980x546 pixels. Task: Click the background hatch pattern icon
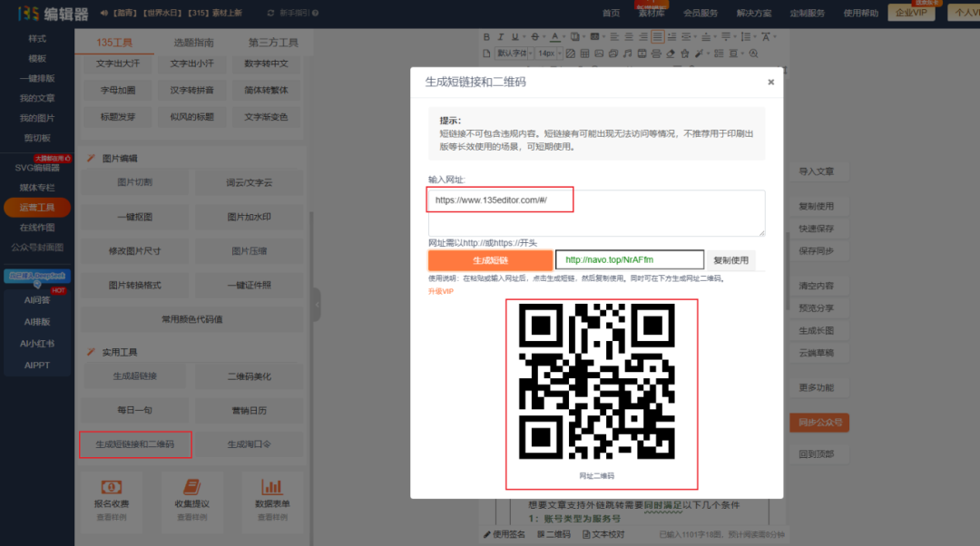[x=571, y=54]
